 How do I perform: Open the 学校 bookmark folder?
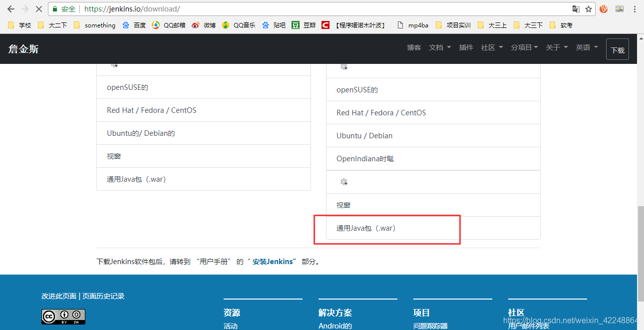20,25
